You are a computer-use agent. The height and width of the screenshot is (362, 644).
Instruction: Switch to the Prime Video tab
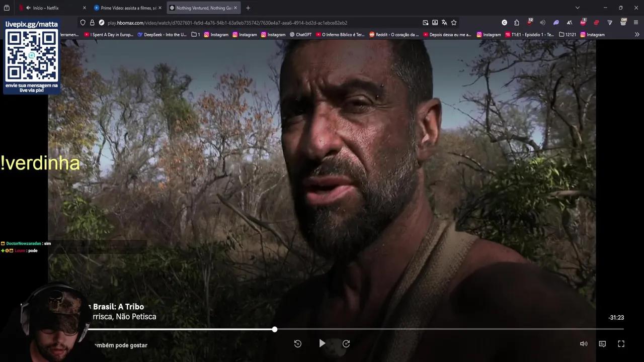128,8
